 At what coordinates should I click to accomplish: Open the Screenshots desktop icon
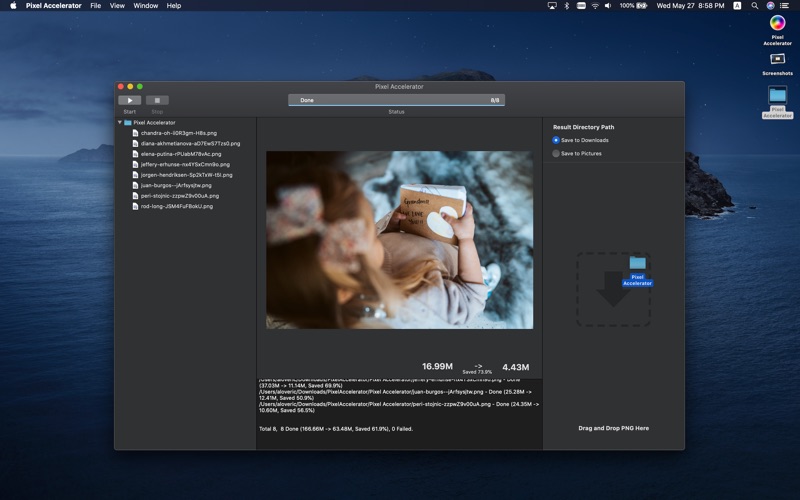click(777, 60)
